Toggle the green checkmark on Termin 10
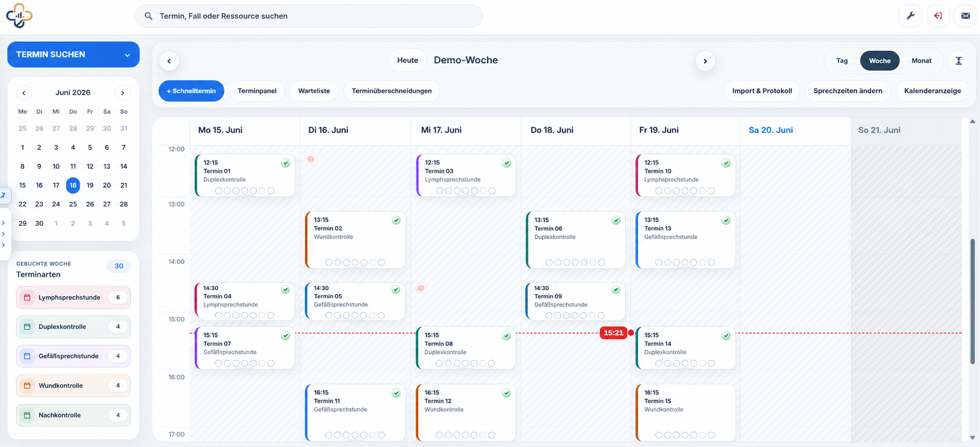Image resolution: width=980 pixels, height=447 pixels. click(726, 163)
